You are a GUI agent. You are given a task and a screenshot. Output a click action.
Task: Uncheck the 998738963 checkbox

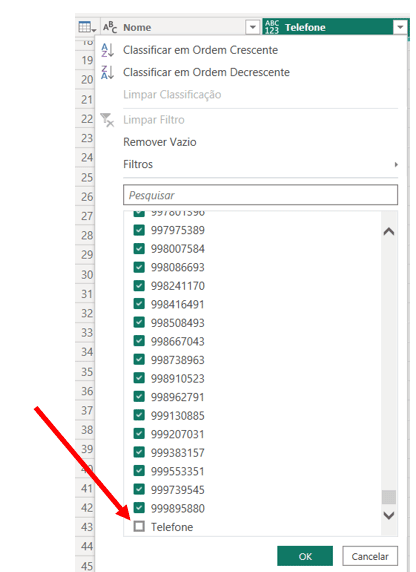(x=139, y=360)
